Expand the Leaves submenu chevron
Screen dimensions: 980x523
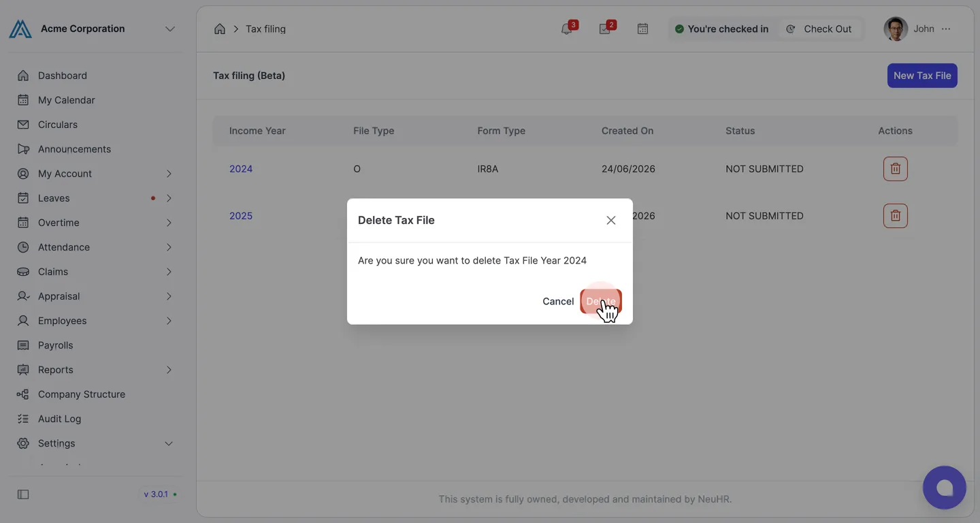tap(169, 198)
